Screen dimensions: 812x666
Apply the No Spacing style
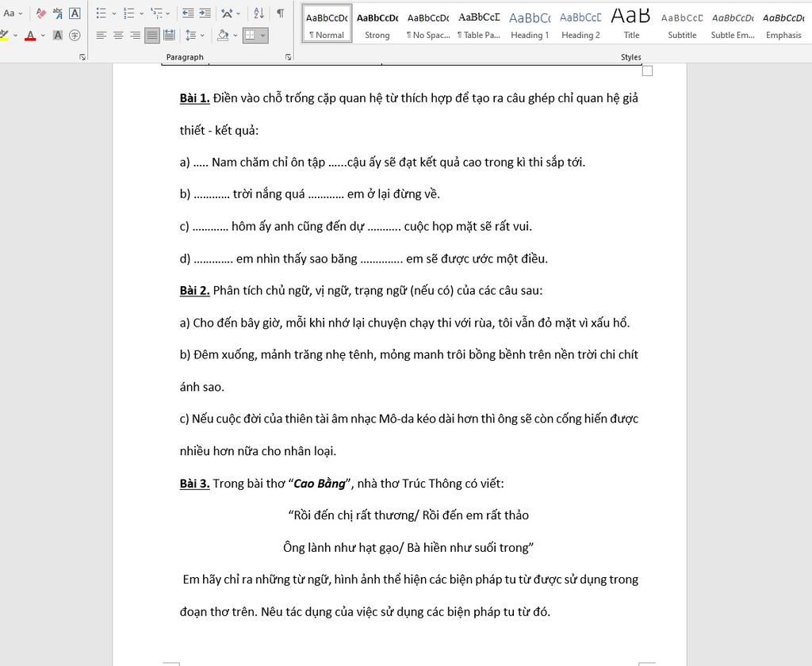pyautogui.click(x=428, y=23)
